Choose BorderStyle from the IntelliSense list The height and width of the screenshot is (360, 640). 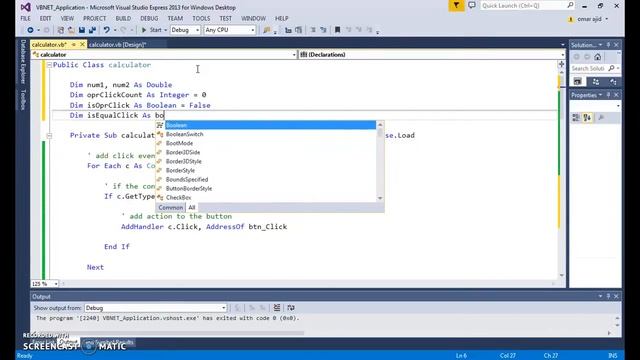[266, 170]
